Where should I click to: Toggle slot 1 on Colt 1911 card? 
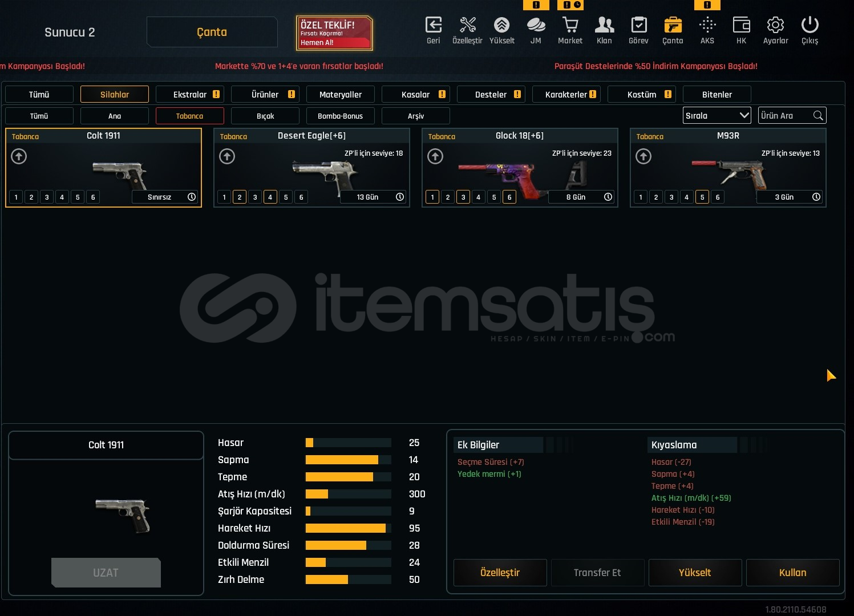pyautogui.click(x=16, y=197)
